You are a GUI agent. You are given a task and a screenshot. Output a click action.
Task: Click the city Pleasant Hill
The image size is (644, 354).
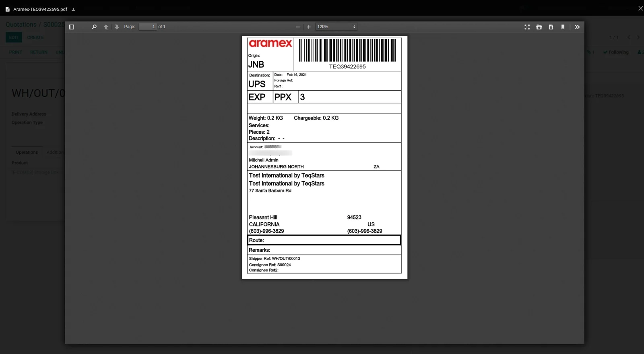tap(263, 217)
